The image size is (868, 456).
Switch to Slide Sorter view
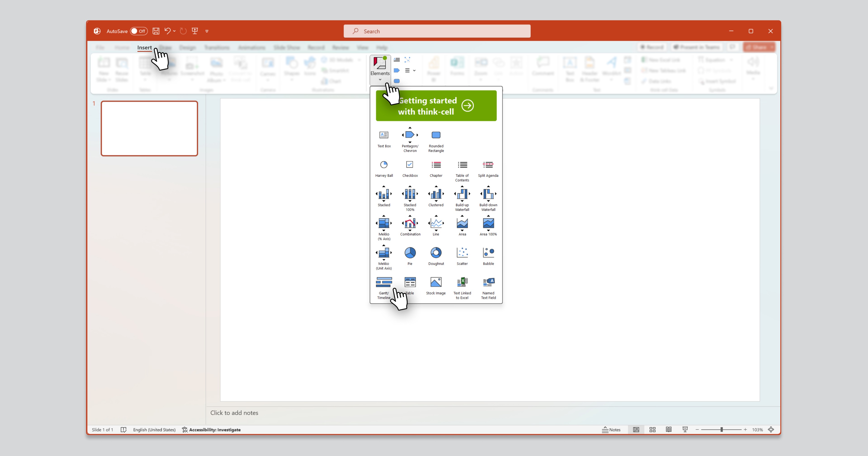652,429
